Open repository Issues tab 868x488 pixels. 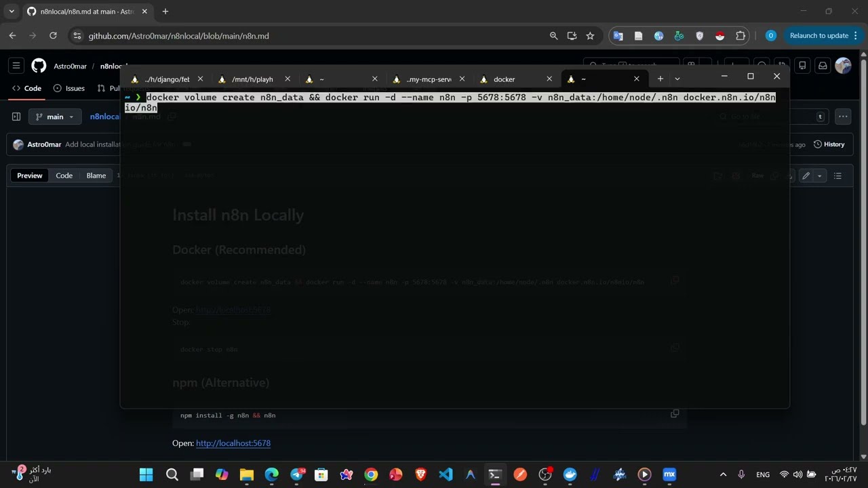(x=69, y=88)
